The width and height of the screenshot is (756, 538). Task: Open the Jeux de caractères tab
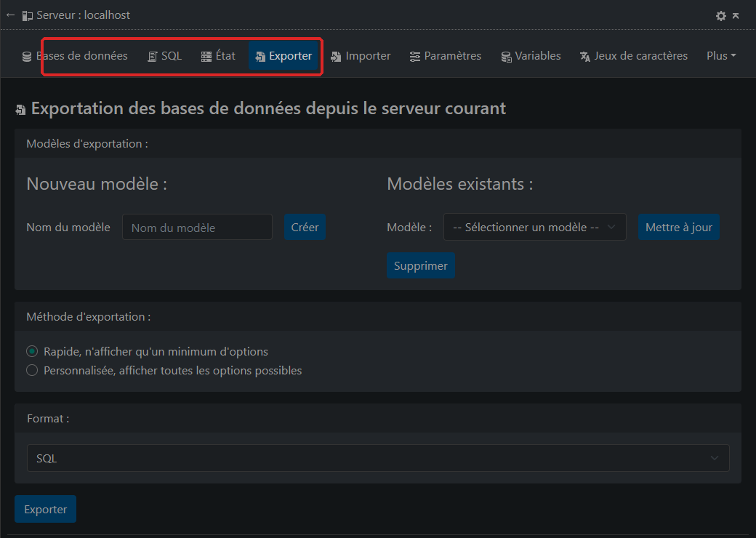pos(634,56)
